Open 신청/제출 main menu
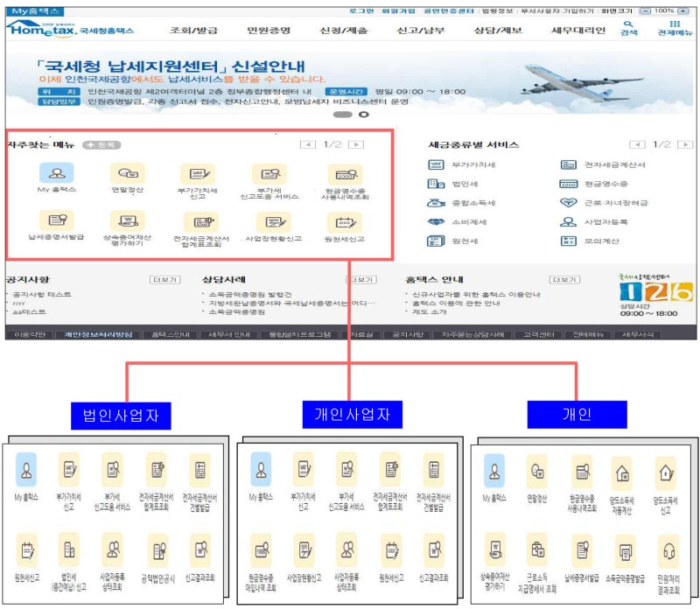The height and width of the screenshot is (609, 700). tap(343, 31)
